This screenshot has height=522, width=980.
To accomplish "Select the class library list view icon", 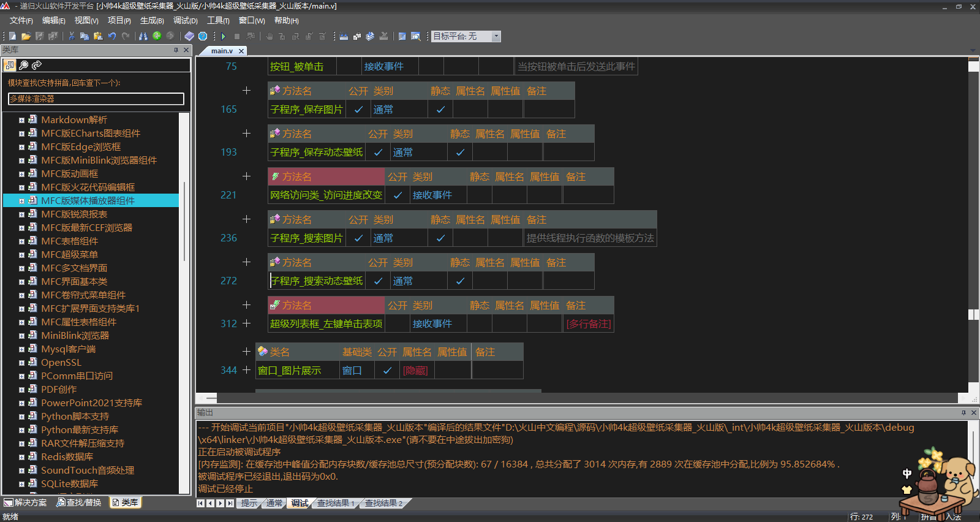I will click(x=10, y=65).
